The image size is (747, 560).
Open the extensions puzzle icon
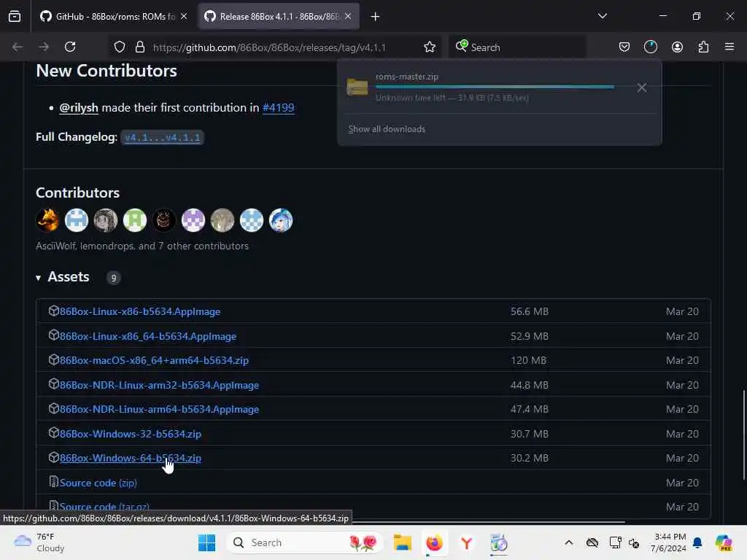point(703,47)
